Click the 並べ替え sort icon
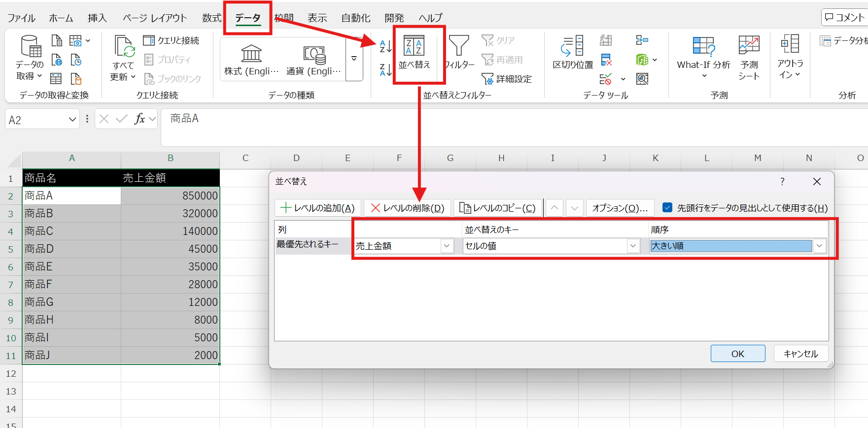868x428 pixels. [x=414, y=45]
